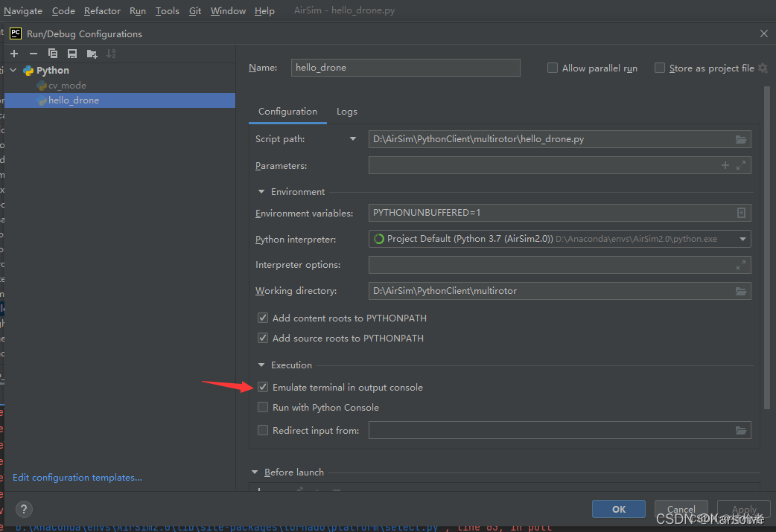Sort configurations alphabetically
The height and width of the screenshot is (532, 776).
click(112, 54)
